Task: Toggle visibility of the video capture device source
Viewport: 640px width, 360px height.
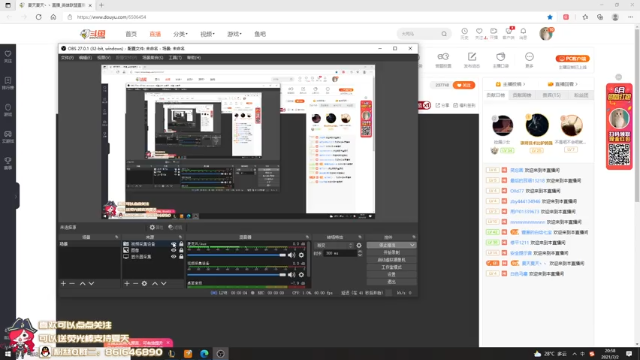Action: pyautogui.click(x=173, y=244)
